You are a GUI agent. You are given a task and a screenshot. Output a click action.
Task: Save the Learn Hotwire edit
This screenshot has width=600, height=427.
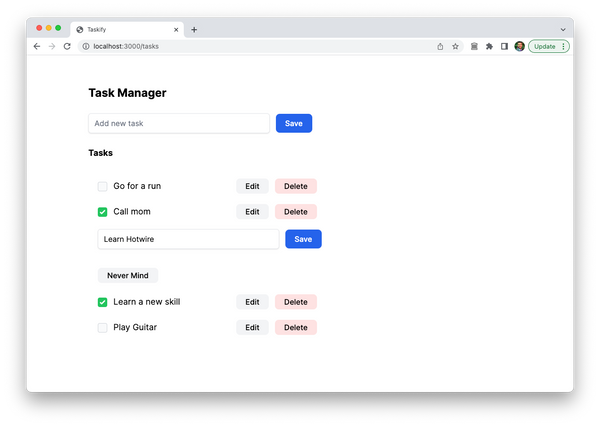[303, 239]
